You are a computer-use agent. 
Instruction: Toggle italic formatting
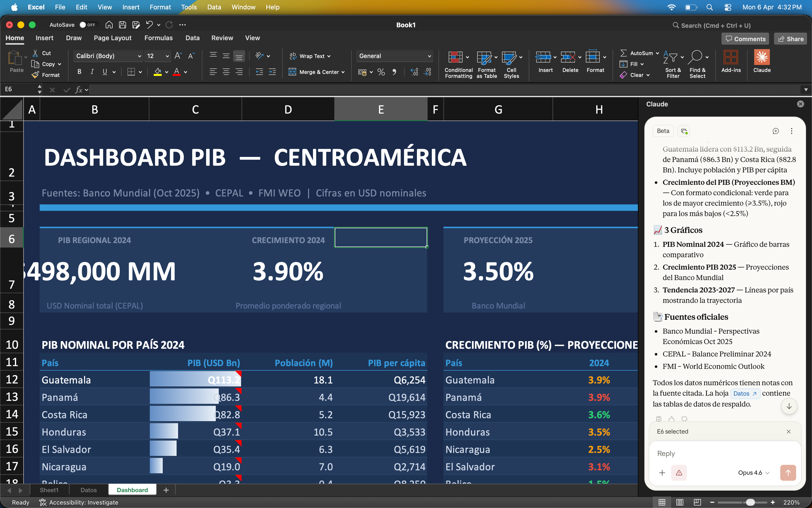pyautogui.click(x=92, y=72)
